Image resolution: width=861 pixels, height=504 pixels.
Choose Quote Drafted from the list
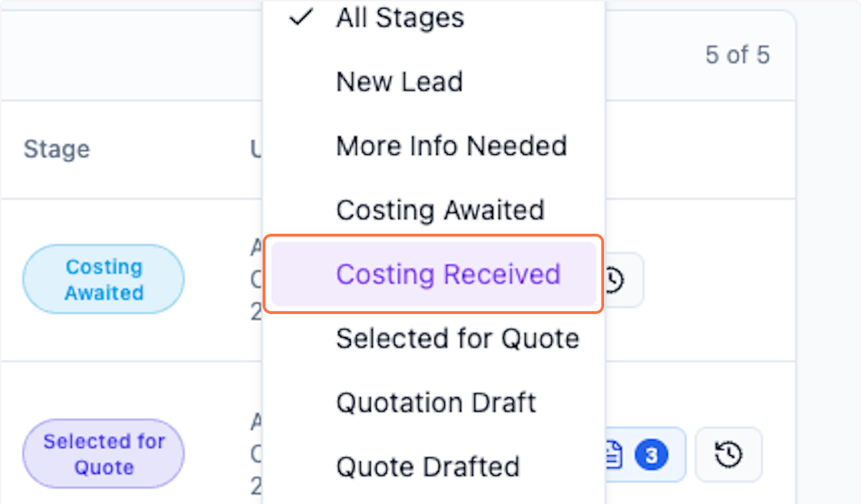428,467
